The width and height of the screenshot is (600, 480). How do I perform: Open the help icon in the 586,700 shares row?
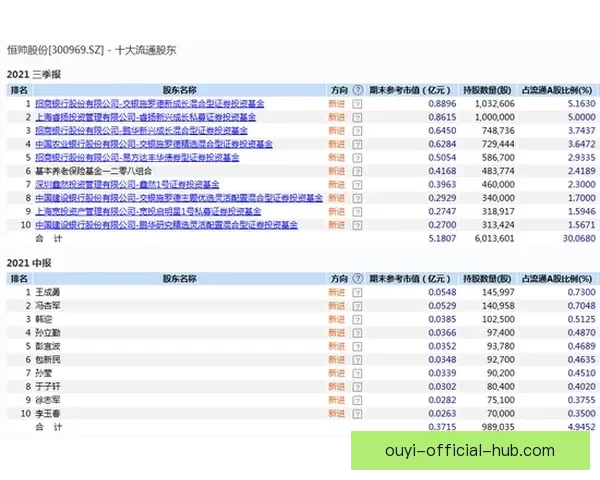[357, 158]
